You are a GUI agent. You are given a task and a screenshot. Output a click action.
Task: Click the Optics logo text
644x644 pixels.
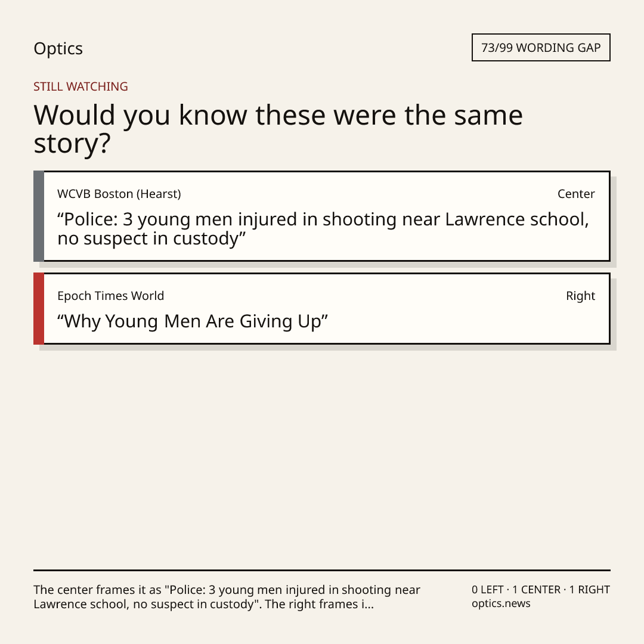58,48
